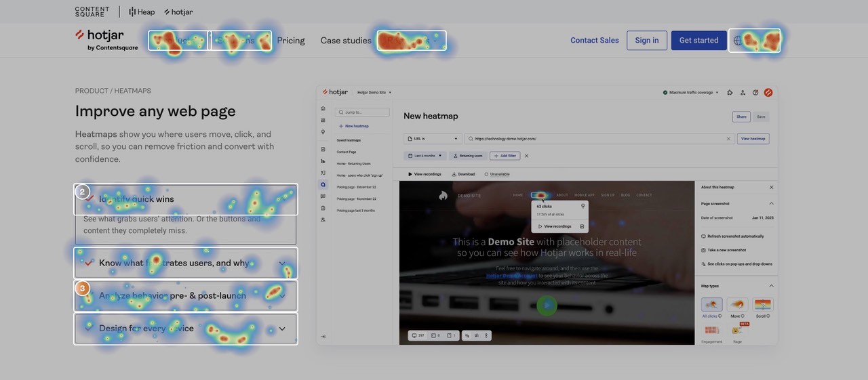This screenshot has width=868, height=380.
Task: Toggle Refresh screenshot automatically option
Action: 732,236
